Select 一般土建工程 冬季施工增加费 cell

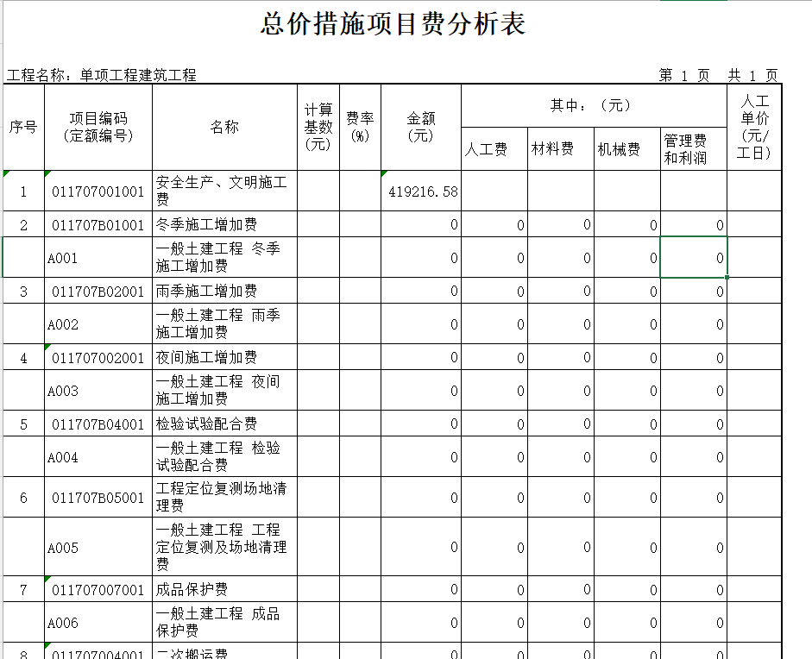224,257
